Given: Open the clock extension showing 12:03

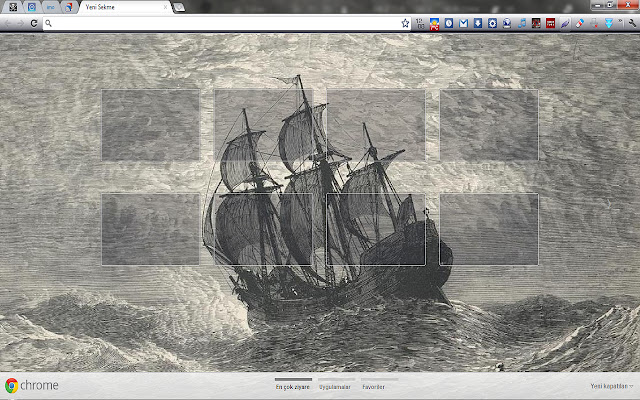Looking at the screenshot, I should [x=420, y=23].
